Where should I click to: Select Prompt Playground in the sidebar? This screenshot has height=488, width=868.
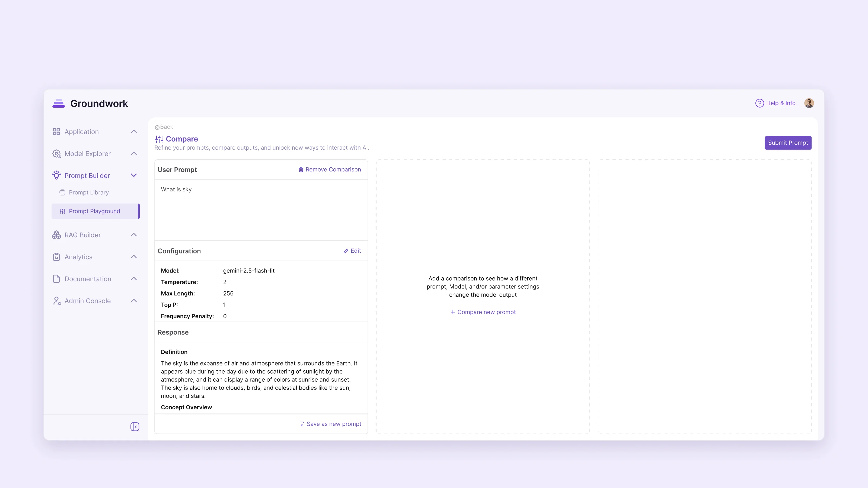point(95,211)
